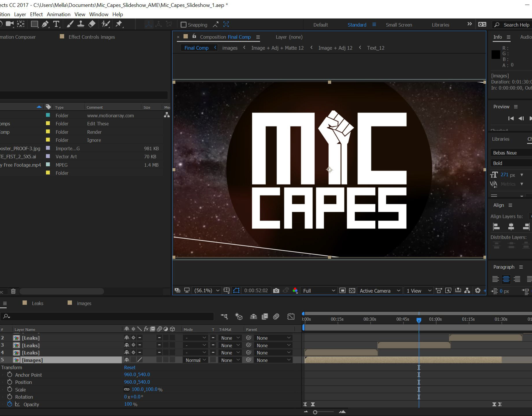Toggle transparency grid in viewer
Viewport: 532px width, 416px height.
[352, 291]
